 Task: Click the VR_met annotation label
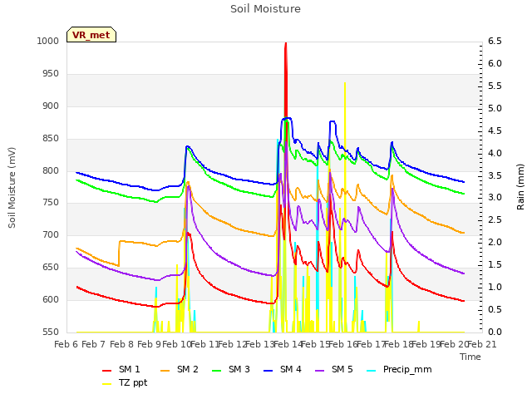pyautogui.click(x=91, y=35)
